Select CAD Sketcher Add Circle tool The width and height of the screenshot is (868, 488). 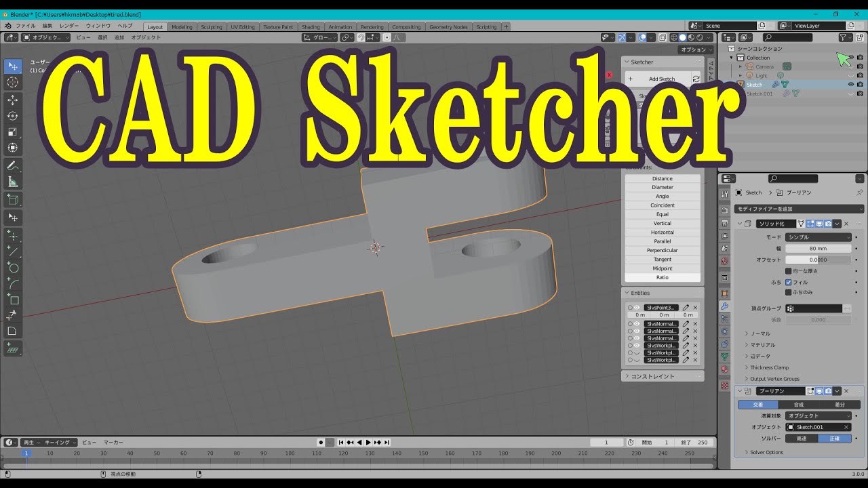pyautogui.click(x=13, y=268)
